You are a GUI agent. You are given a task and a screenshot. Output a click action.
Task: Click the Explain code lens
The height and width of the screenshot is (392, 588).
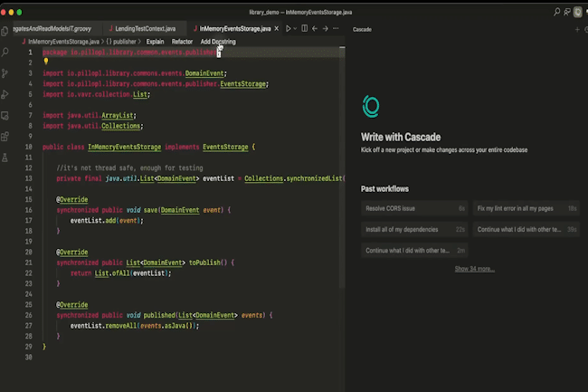pos(155,42)
